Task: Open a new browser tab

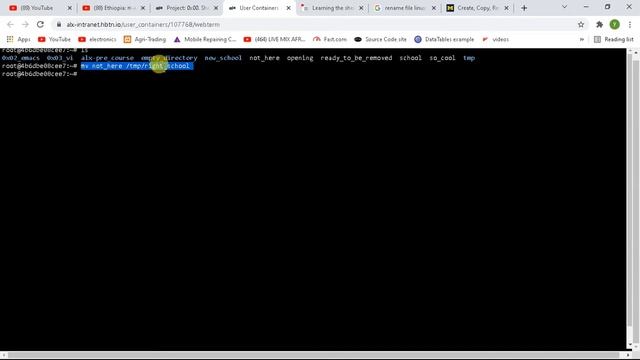Action: click(x=524, y=8)
